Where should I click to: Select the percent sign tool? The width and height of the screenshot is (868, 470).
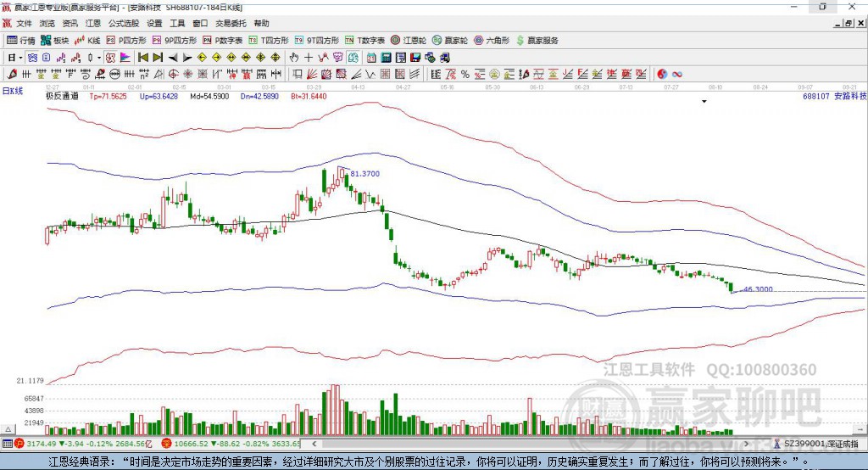465,75
